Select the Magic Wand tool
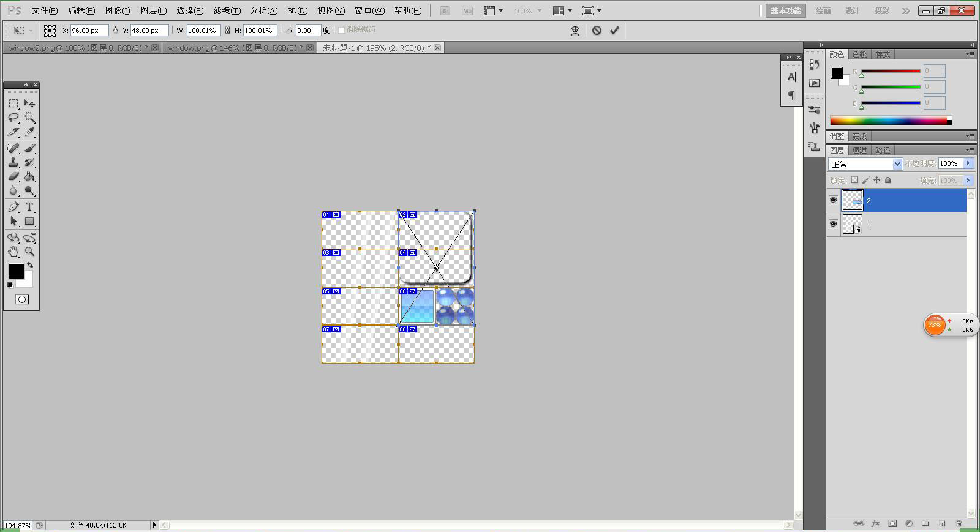 tap(29, 118)
